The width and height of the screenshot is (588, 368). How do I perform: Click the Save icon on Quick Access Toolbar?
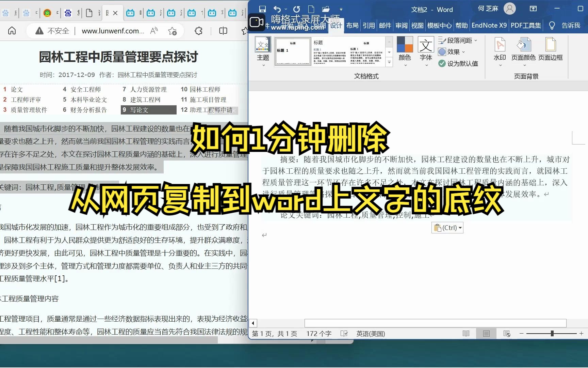[x=262, y=9]
